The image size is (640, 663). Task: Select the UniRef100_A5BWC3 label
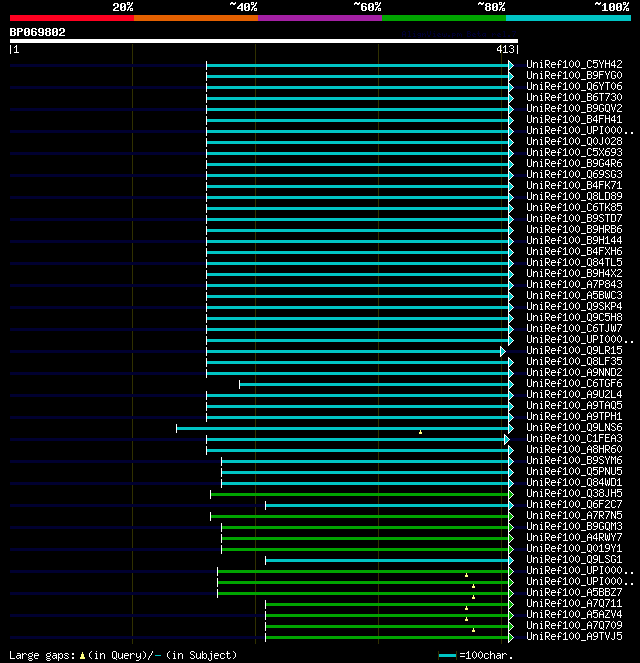pyautogui.click(x=574, y=295)
